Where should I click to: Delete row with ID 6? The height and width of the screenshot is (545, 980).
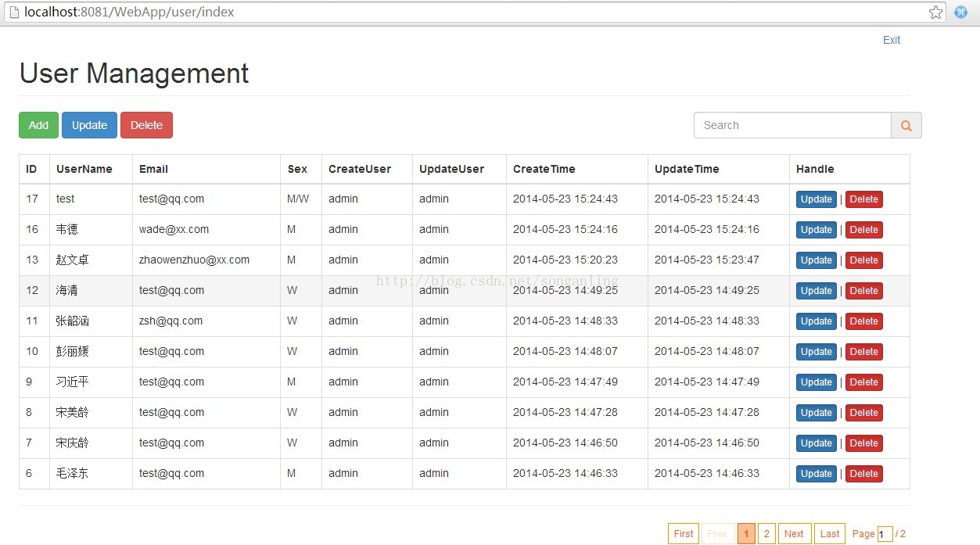pos(863,474)
